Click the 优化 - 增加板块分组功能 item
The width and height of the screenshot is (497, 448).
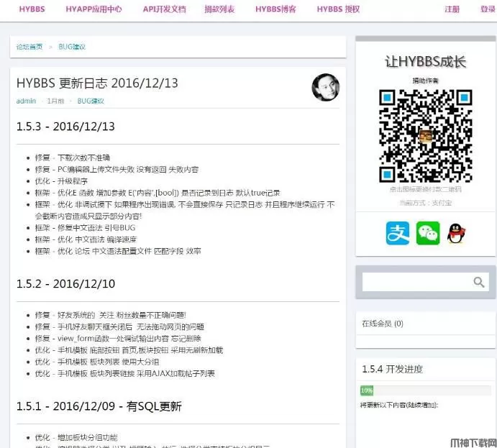76,438
